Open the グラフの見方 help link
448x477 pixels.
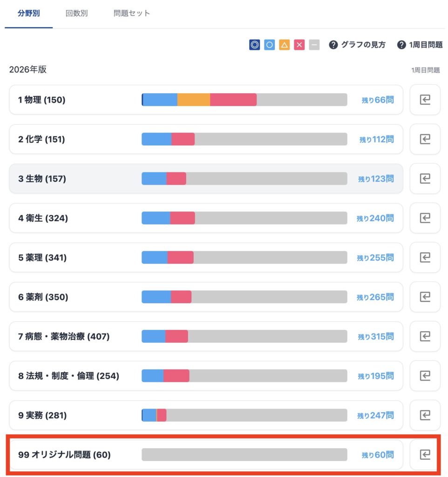tap(357, 45)
